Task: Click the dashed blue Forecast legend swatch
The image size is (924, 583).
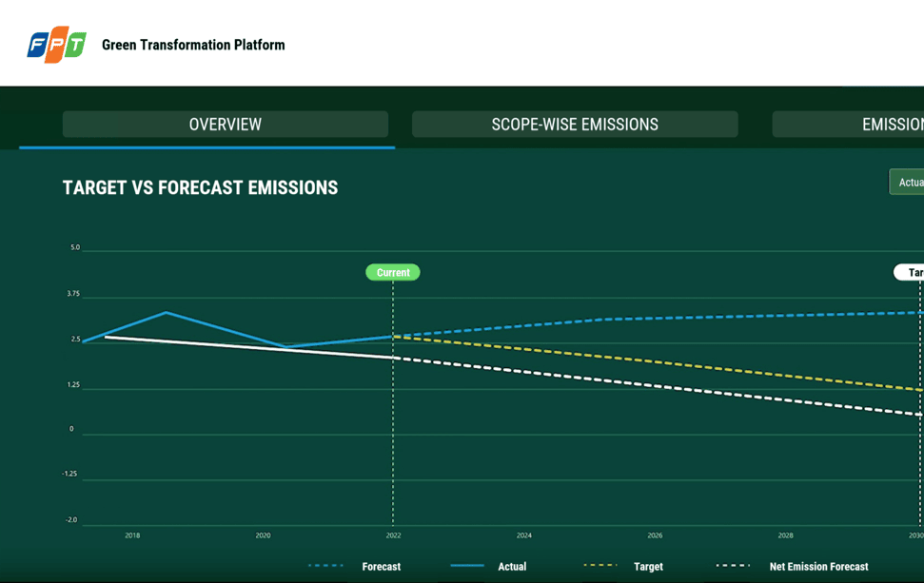Action: (x=325, y=566)
